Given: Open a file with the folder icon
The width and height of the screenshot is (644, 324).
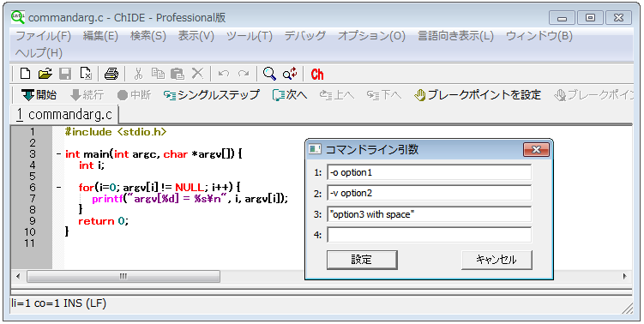Looking at the screenshot, I should click(x=45, y=74).
